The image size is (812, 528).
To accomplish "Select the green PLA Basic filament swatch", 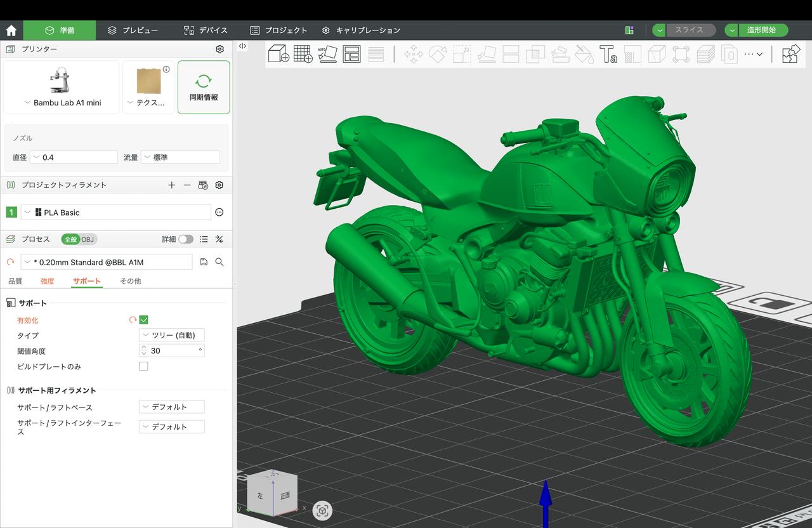I will [11, 212].
